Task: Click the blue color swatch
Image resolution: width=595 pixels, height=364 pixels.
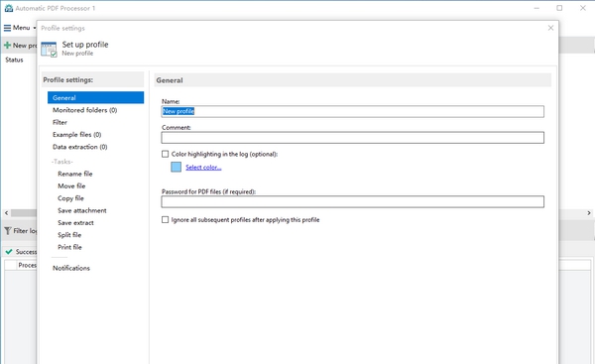Action: [x=177, y=167]
